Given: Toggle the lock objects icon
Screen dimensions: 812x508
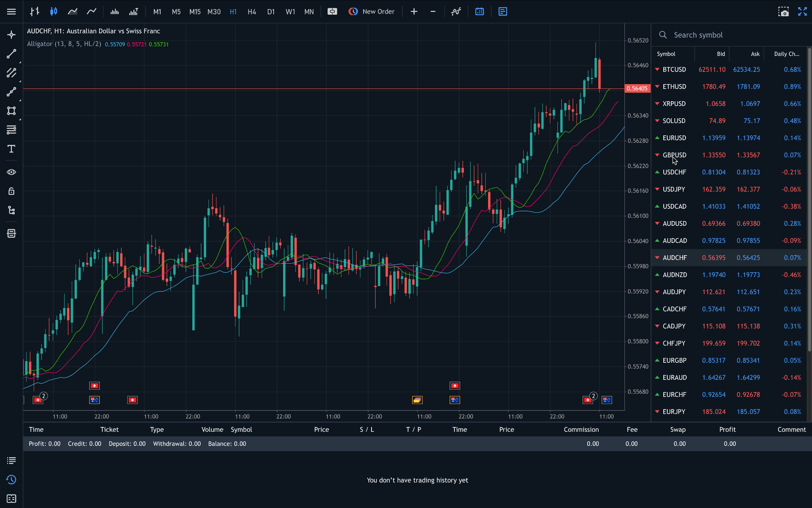Looking at the screenshot, I should tap(11, 191).
